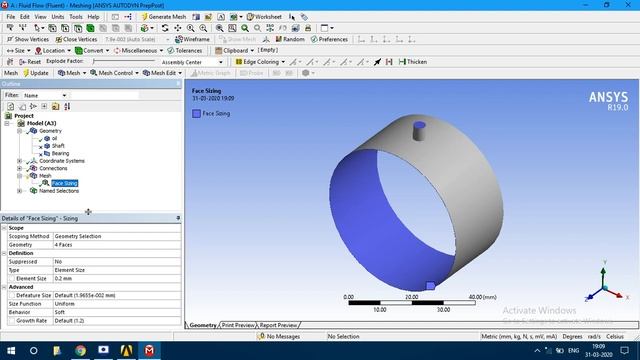Screen dimensions: 640x360
Task: Toggle the black arrow edge direction icon
Action: [378, 62]
